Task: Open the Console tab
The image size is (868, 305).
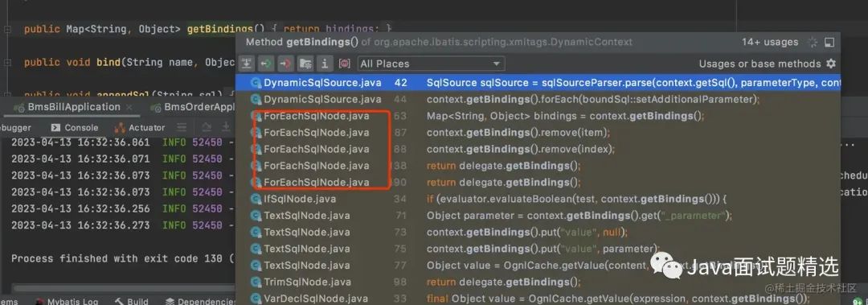Action: coord(74,127)
